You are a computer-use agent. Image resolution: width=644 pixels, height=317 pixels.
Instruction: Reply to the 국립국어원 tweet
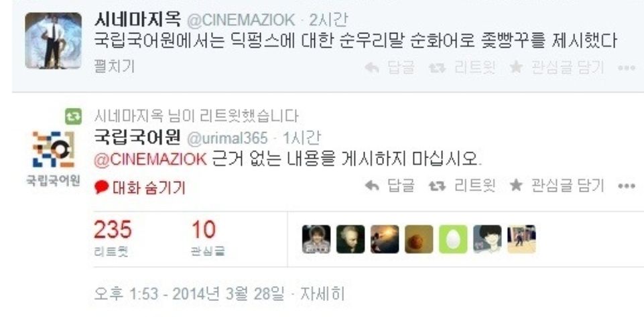point(389,186)
